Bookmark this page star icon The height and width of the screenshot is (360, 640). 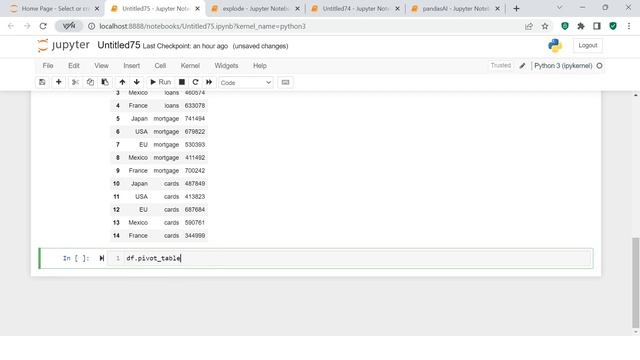point(544,26)
